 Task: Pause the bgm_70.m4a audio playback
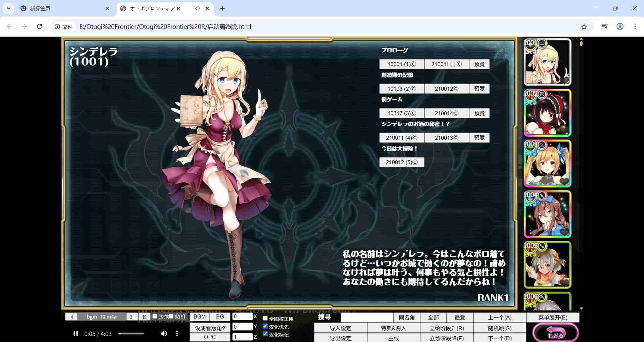point(76,334)
